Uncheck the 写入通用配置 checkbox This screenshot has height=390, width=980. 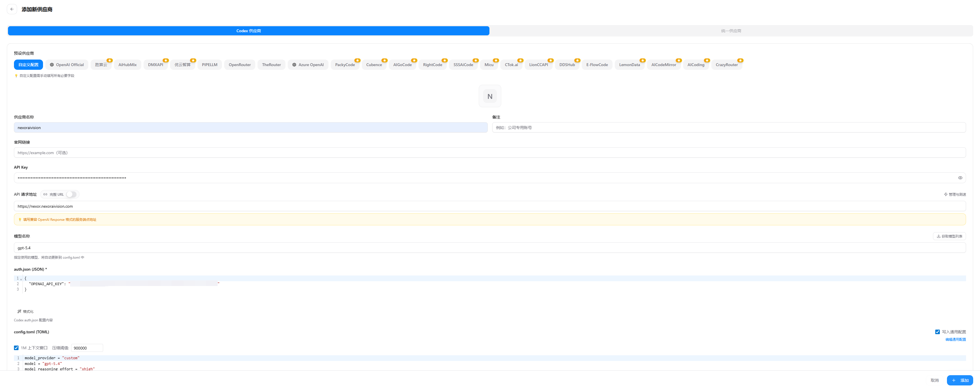(x=937, y=332)
